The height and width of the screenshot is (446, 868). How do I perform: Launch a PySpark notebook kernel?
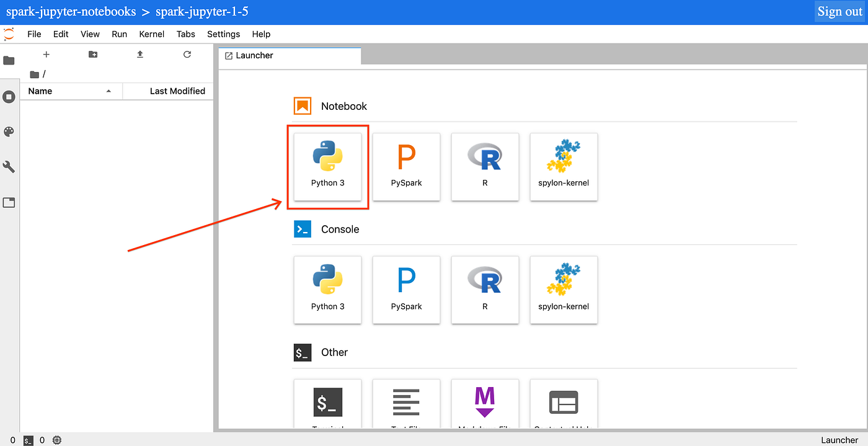coord(406,166)
